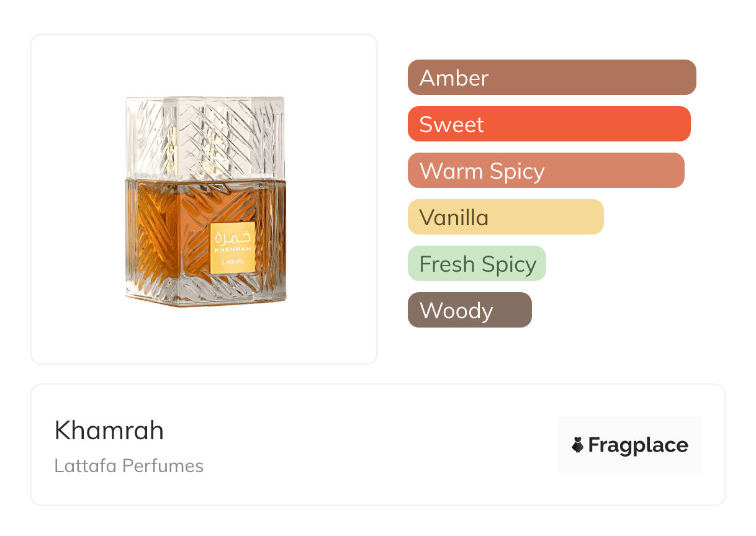Click the Lattafa text on the bottle label

[x=233, y=261]
